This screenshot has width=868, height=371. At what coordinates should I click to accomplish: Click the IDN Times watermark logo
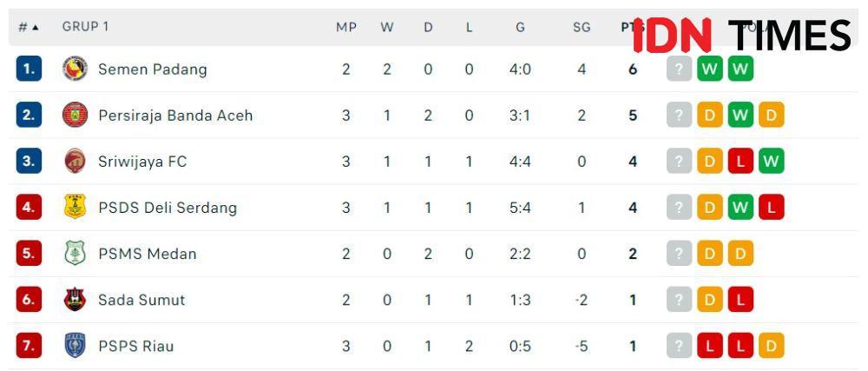pos(742,35)
